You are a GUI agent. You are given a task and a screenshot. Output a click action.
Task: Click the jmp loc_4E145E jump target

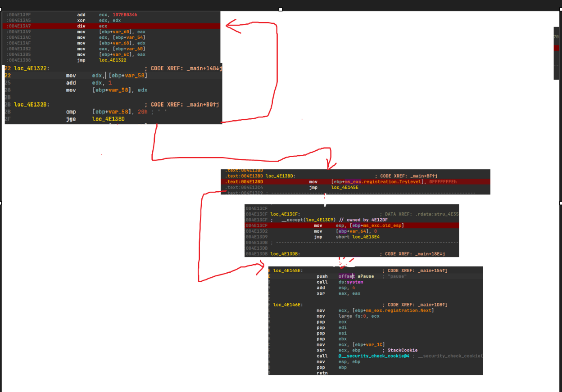(345, 187)
